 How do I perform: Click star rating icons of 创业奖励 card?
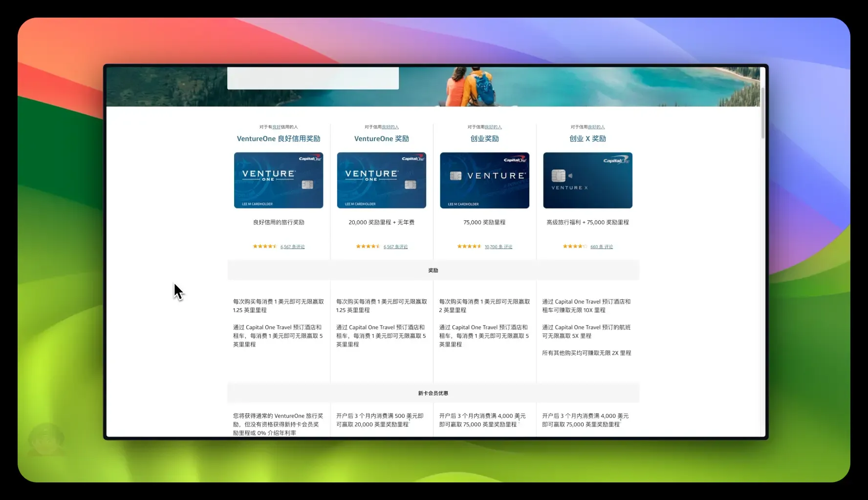point(469,246)
